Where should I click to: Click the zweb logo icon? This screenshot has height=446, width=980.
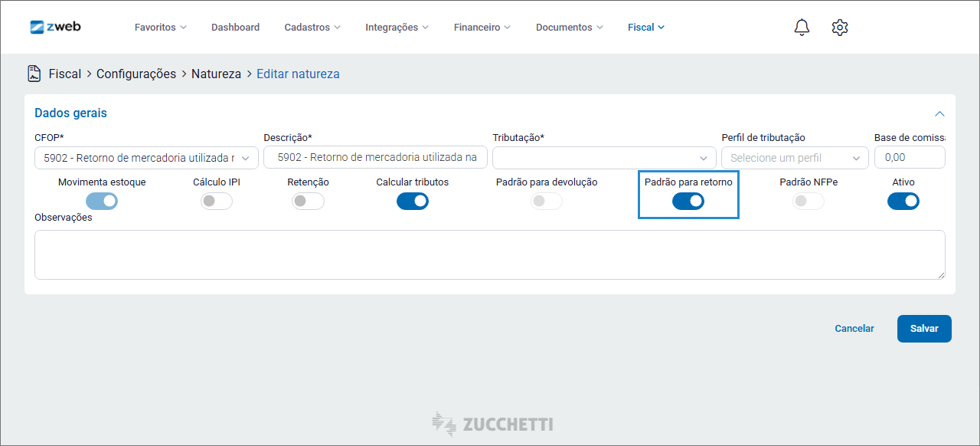38,27
